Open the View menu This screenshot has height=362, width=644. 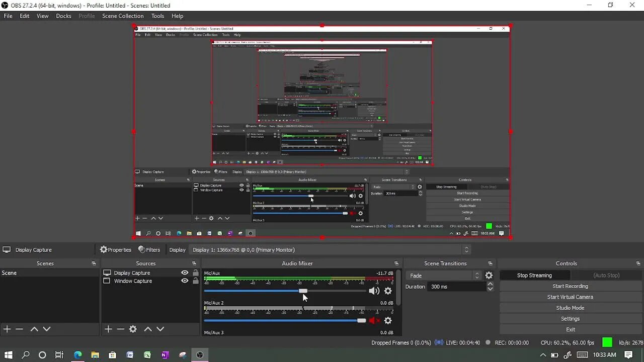click(43, 16)
